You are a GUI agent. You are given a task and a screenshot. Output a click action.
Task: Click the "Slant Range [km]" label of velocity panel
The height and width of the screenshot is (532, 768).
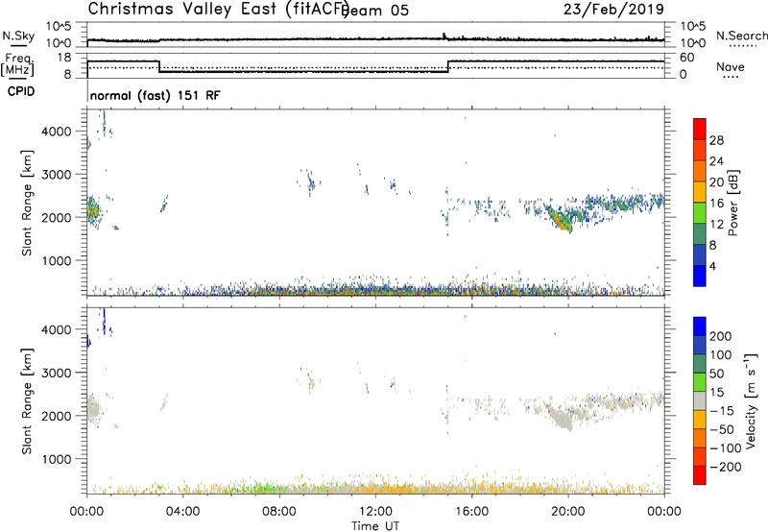click(27, 401)
